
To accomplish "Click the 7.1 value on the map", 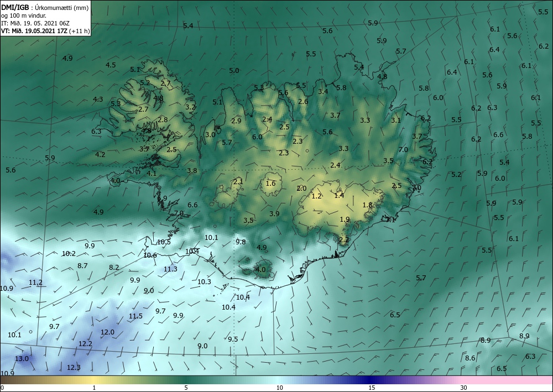I will pos(390,220).
